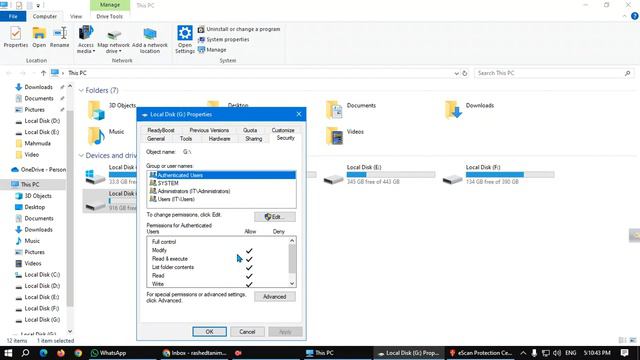
Task: Switch to General tab
Action: 156,139
